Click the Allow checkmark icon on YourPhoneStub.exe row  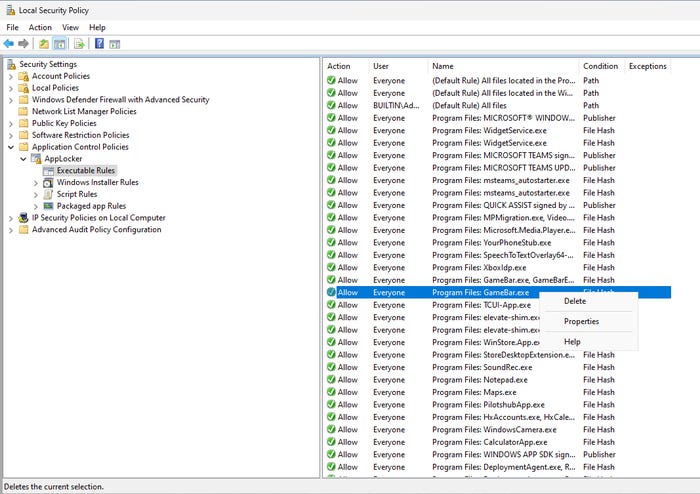click(x=331, y=242)
